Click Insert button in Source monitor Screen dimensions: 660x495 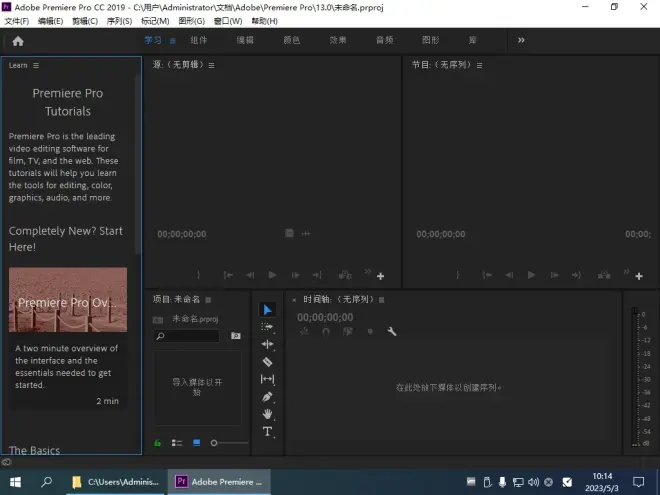[345, 275]
